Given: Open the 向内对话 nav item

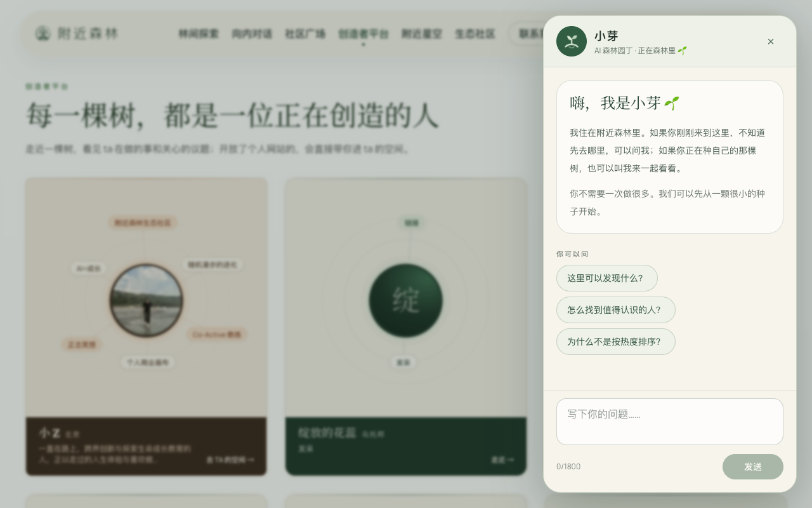Looking at the screenshot, I should 252,34.
